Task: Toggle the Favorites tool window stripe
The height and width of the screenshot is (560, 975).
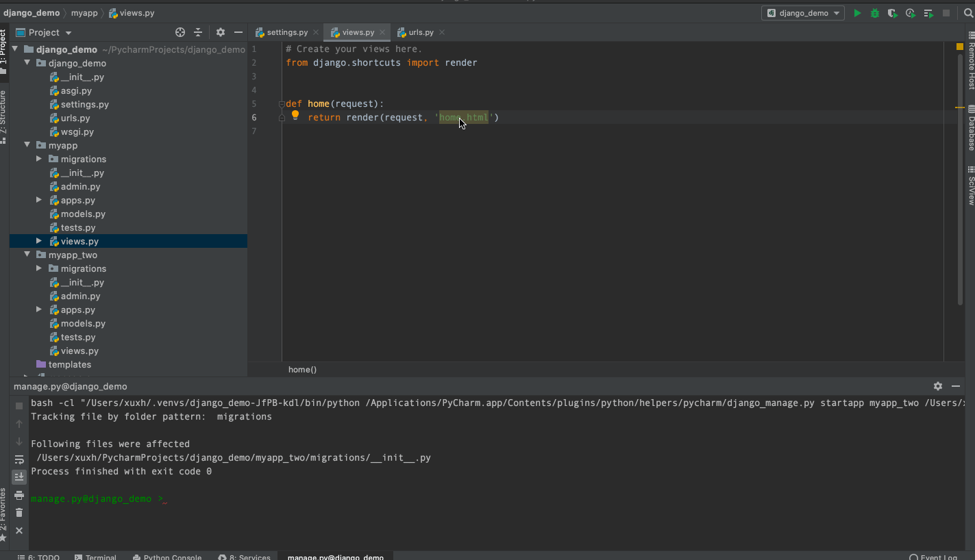Action: click(4, 515)
